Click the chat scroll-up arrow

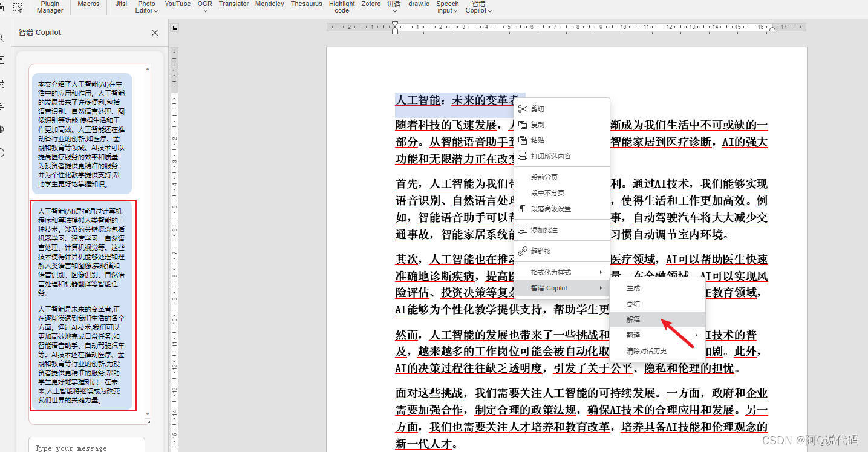[148, 70]
